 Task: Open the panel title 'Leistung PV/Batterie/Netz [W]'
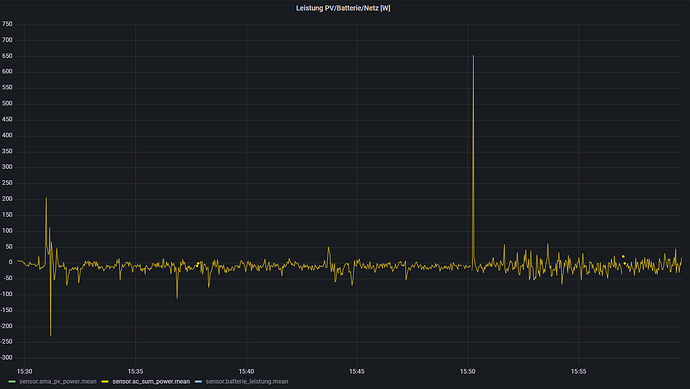pyautogui.click(x=343, y=8)
